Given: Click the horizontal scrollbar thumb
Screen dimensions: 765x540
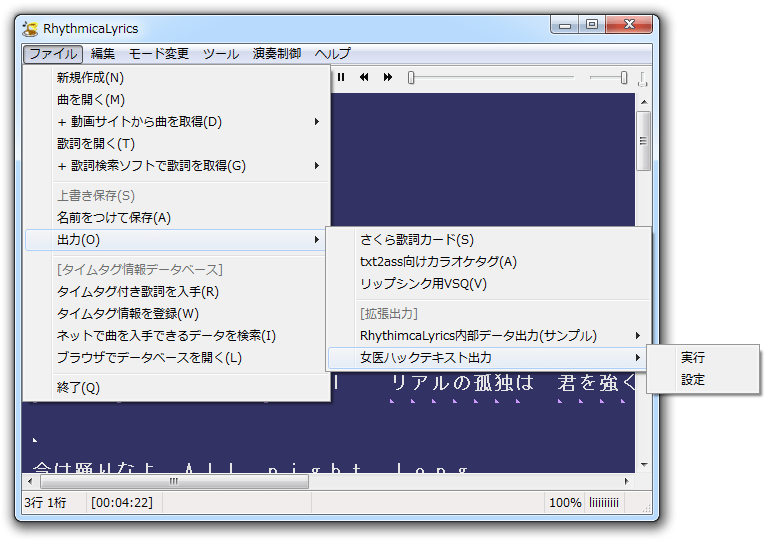Looking at the screenshot, I should tap(174, 482).
